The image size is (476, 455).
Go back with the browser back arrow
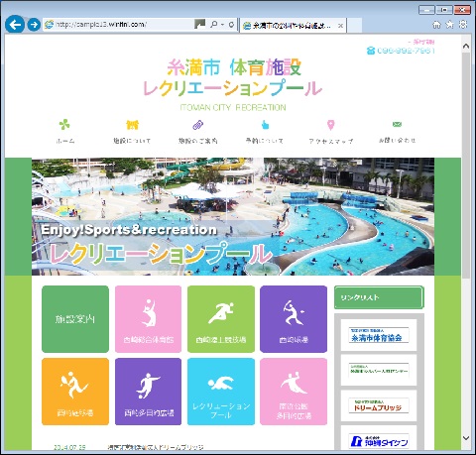(x=15, y=24)
